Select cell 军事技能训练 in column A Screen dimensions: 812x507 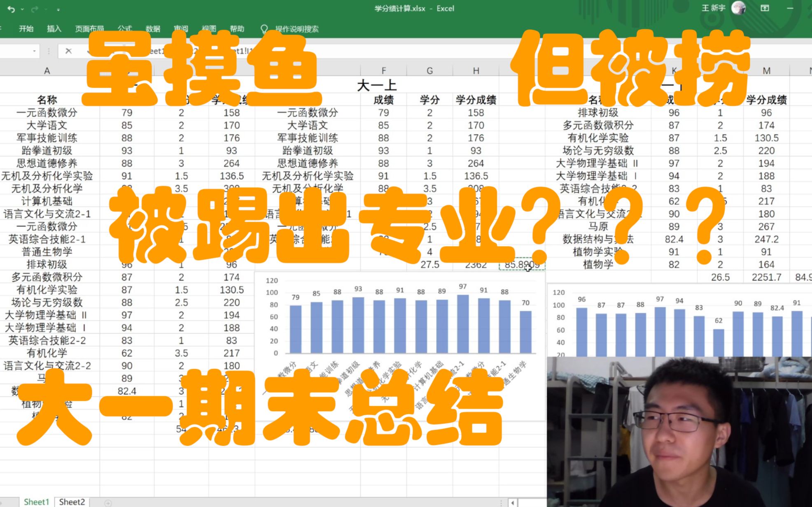47,138
